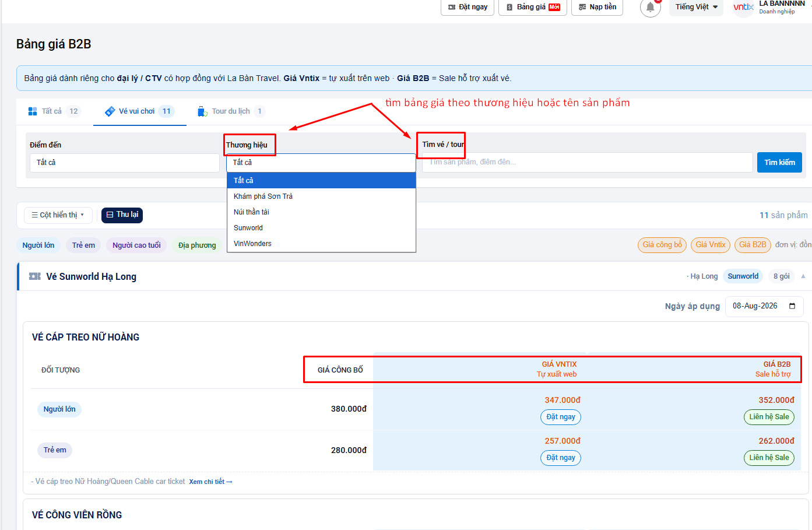Open the Xem chi tiết link
812x530 pixels.
(x=210, y=482)
